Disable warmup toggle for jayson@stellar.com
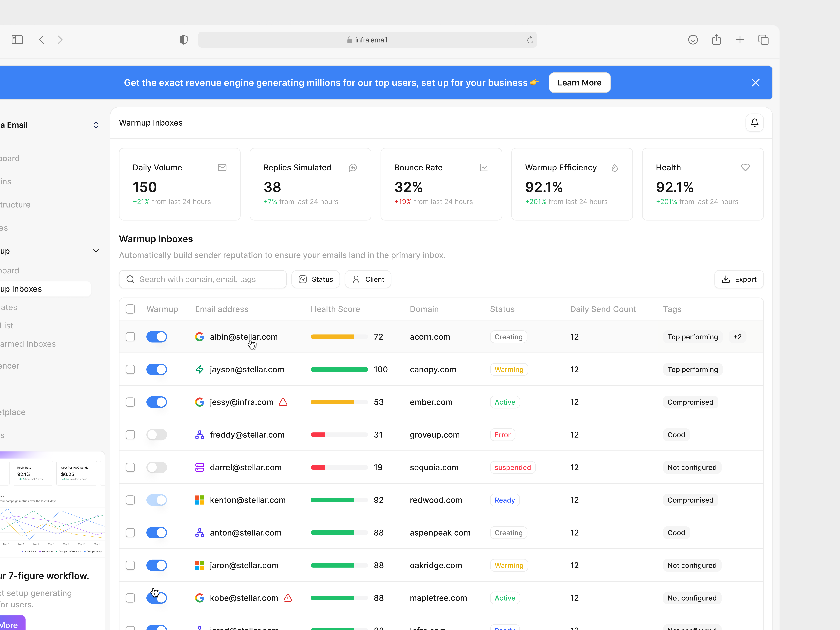Viewport: 840px width, 630px height. pos(156,369)
